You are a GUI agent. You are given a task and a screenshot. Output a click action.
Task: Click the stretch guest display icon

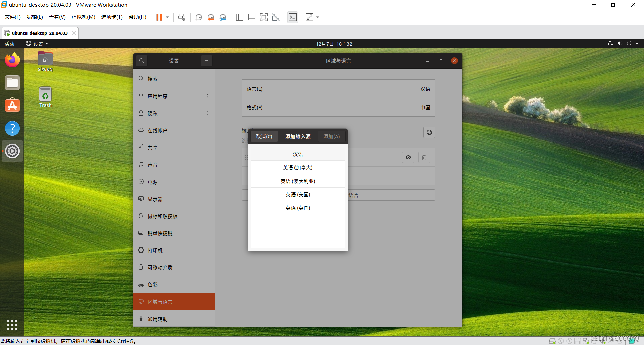[x=309, y=17]
